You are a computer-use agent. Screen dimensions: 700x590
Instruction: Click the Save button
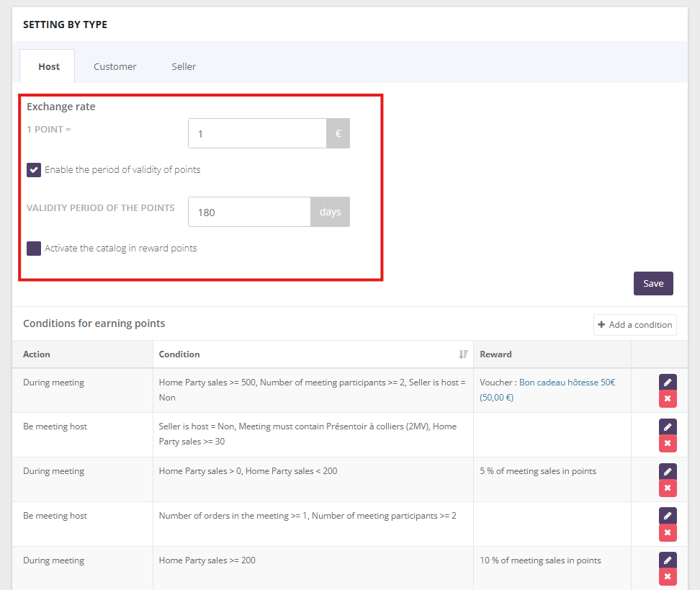pyautogui.click(x=653, y=283)
